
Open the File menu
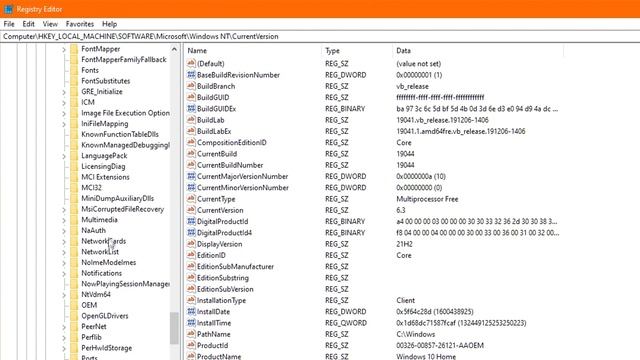[9, 24]
